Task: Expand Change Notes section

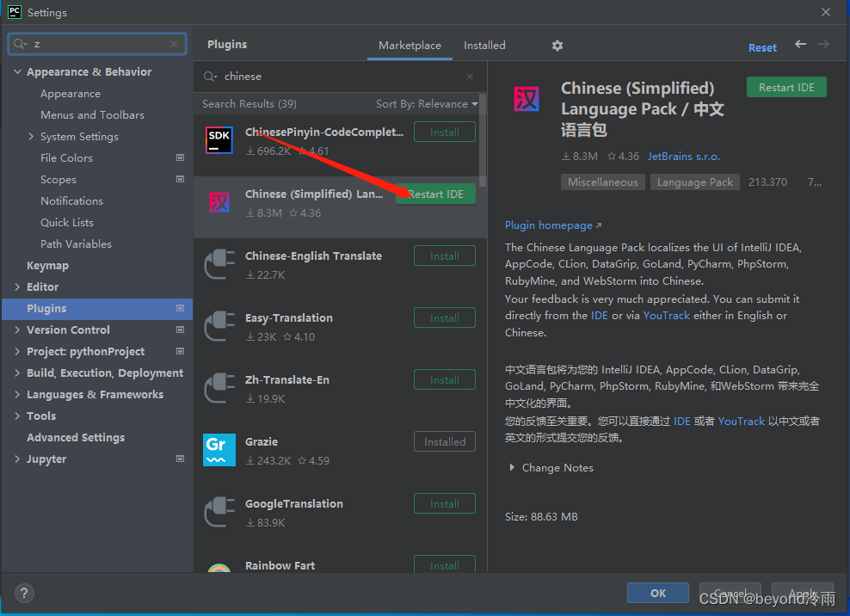Action: tap(512, 467)
